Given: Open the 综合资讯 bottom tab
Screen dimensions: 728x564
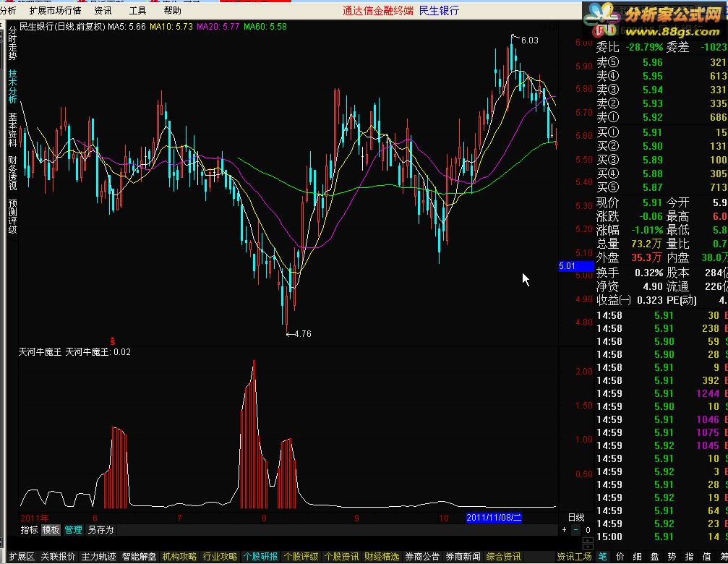Looking at the screenshot, I should (x=503, y=557).
